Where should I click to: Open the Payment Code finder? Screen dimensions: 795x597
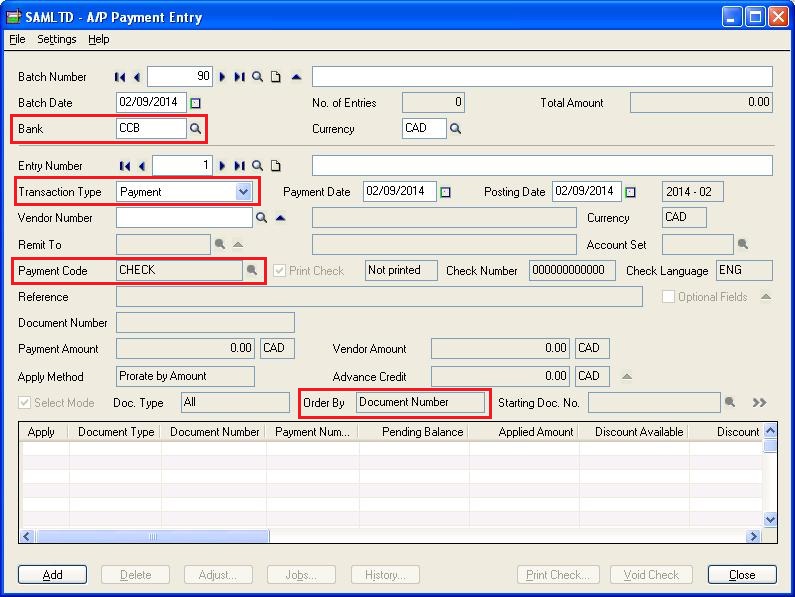point(251,270)
